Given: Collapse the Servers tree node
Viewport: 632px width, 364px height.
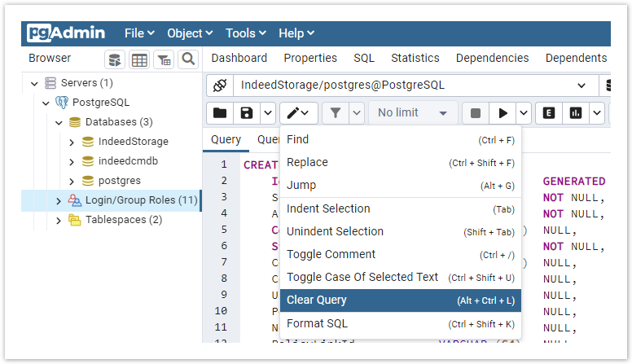Looking at the screenshot, I should click(34, 83).
